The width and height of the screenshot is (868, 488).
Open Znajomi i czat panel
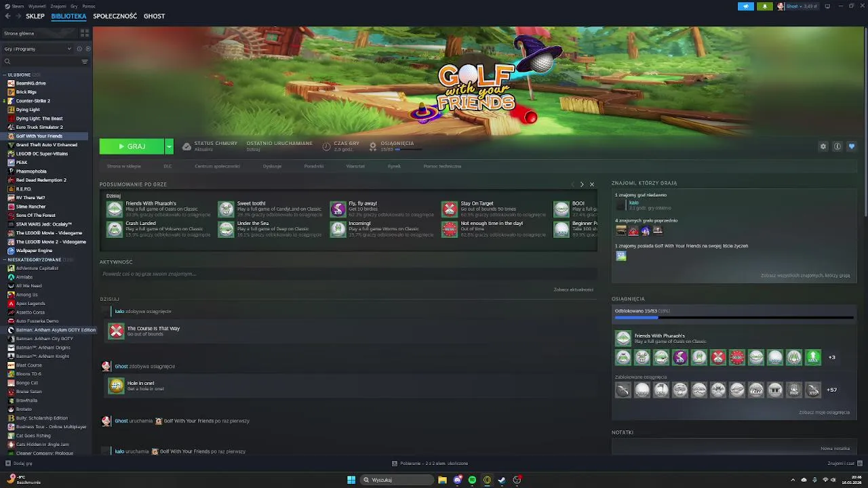tap(844, 464)
